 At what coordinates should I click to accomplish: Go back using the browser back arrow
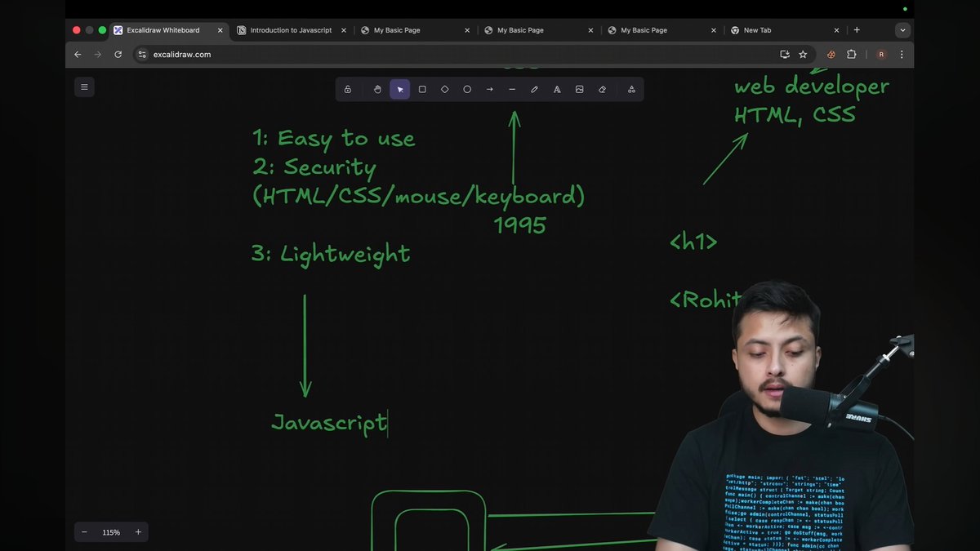point(78,55)
